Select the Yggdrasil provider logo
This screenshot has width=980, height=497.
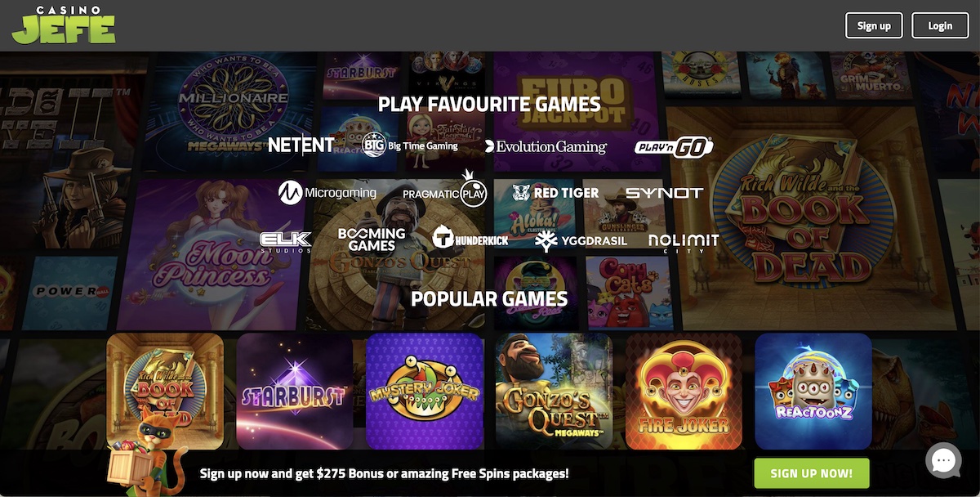581,240
